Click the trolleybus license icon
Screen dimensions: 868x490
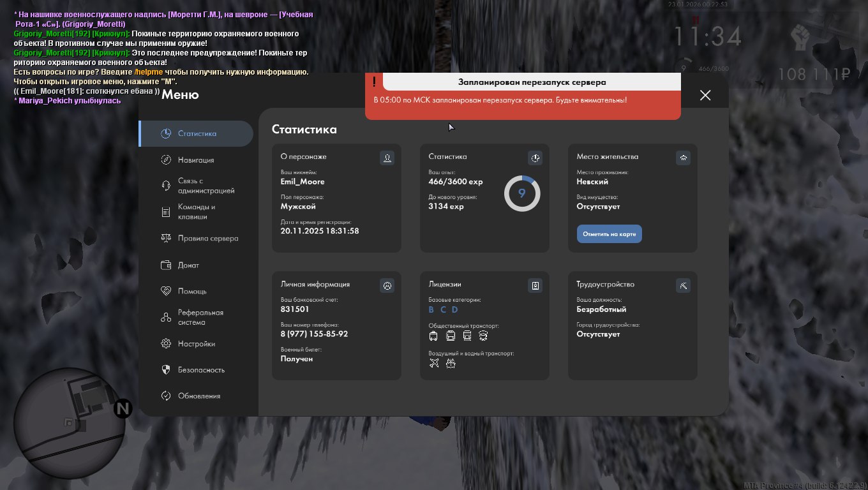coord(434,336)
